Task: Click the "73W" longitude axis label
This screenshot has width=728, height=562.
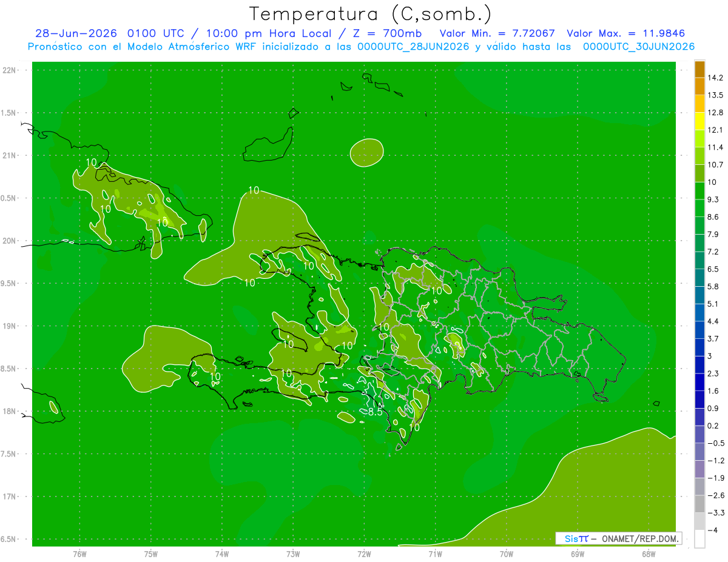Action: coord(293,554)
